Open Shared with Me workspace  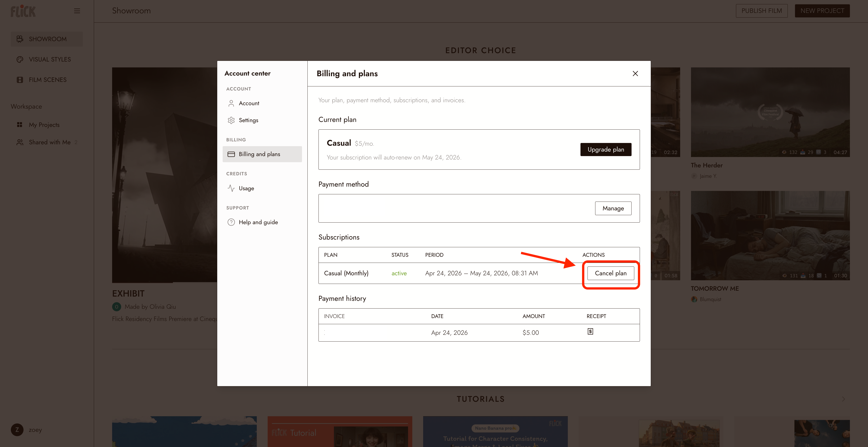pyautogui.click(x=47, y=142)
